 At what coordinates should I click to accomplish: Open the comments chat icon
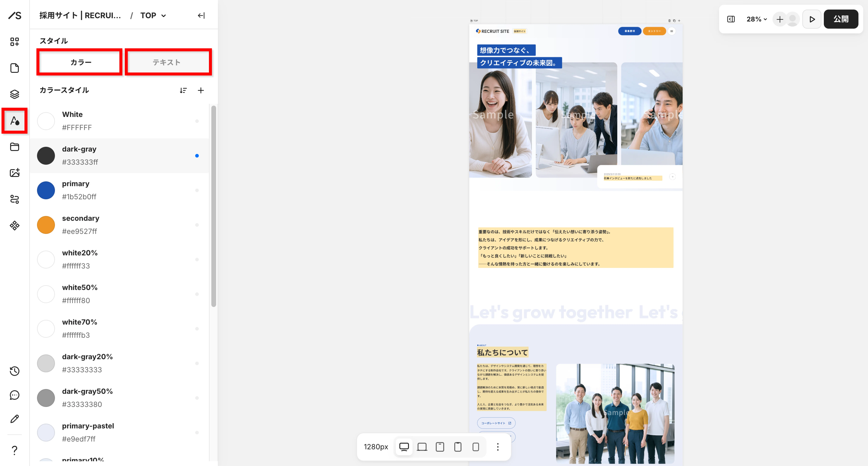point(14,395)
